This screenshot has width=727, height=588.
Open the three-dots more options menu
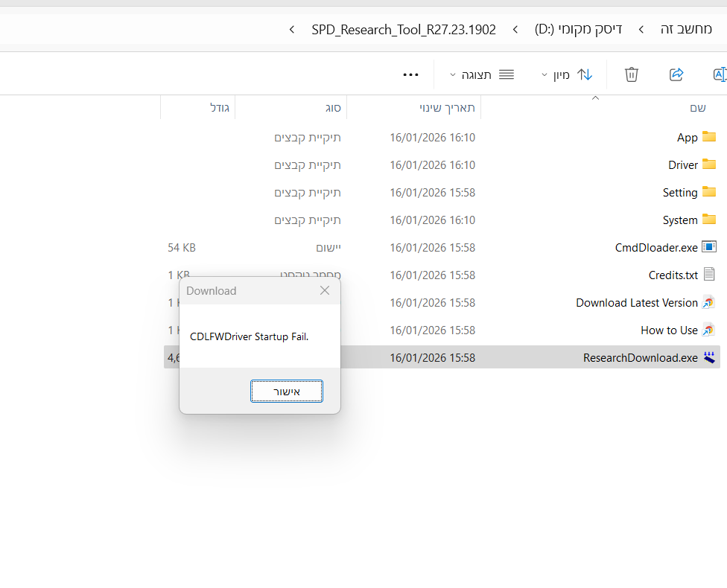(x=410, y=74)
